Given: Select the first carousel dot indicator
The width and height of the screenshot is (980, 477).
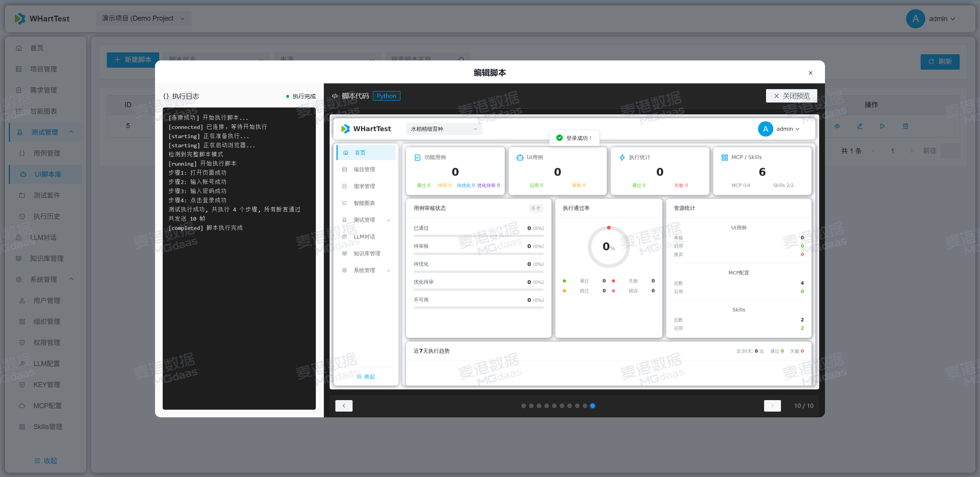Looking at the screenshot, I should [523, 406].
